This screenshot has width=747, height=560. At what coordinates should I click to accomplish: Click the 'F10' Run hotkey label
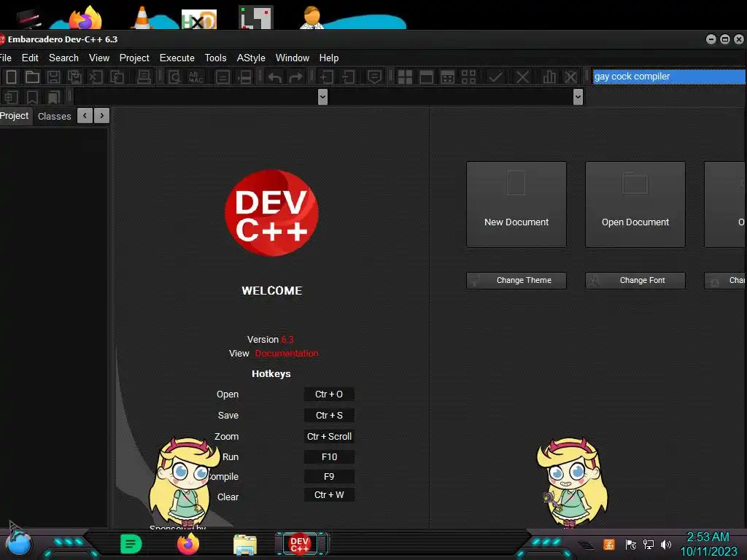(x=329, y=457)
